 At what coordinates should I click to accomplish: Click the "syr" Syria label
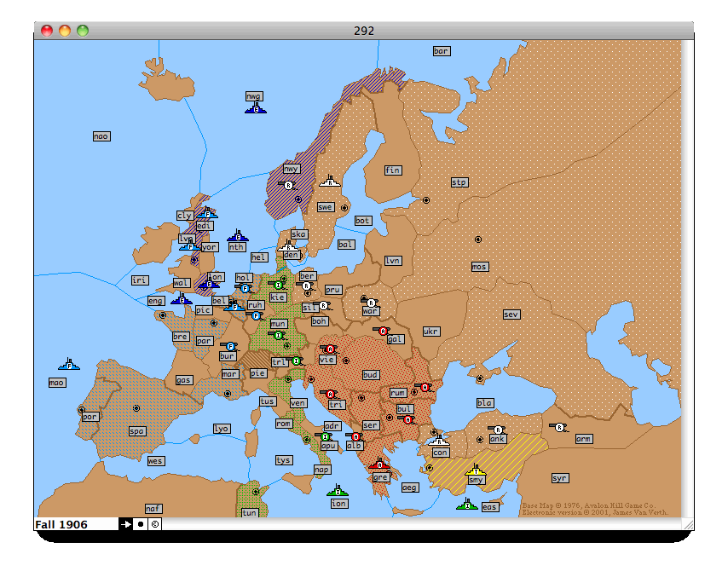[x=560, y=478]
